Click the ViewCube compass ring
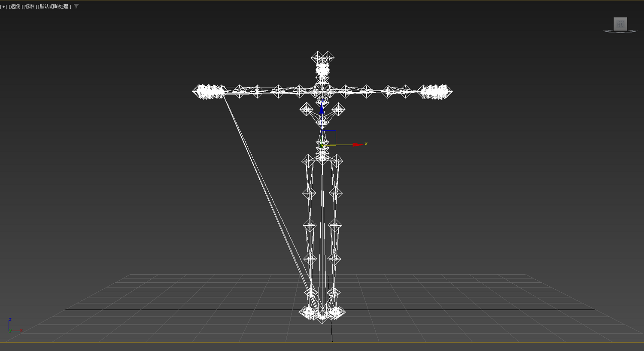644x351 pixels. click(620, 31)
